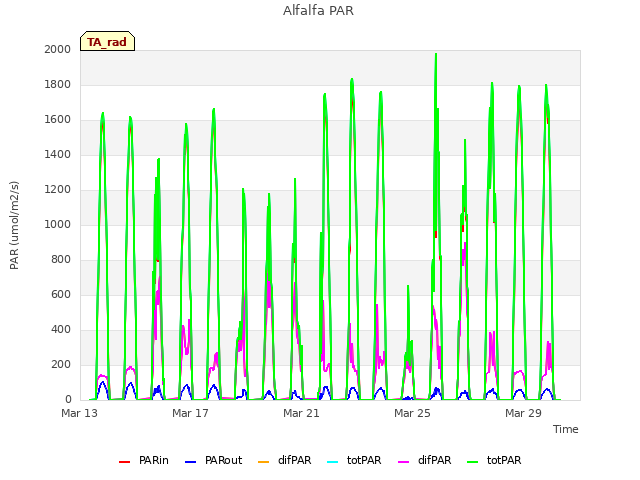Toggle the PARin legend entry
Image resolution: width=640 pixels, height=480 pixels.
[x=144, y=460]
